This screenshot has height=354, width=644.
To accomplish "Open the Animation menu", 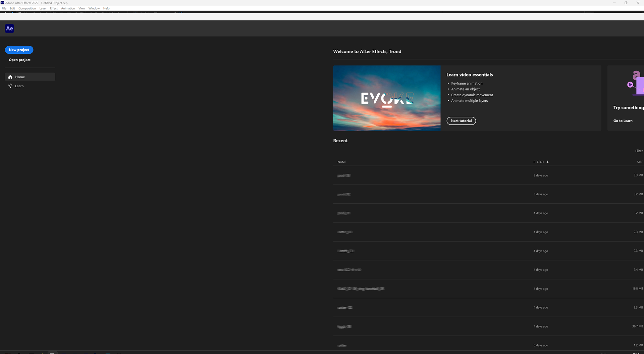I will [68, 8].
